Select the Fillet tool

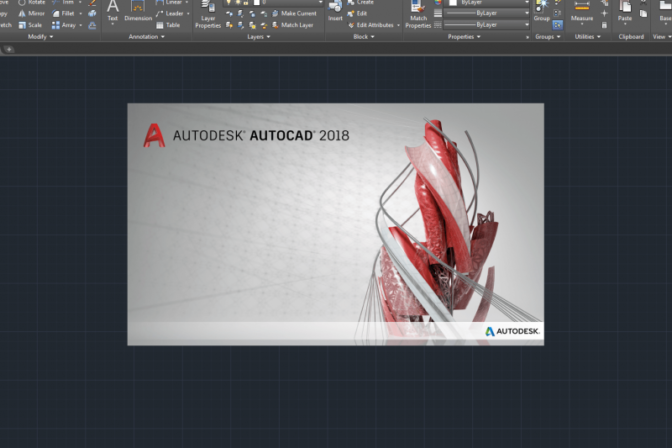coord(63,13)
